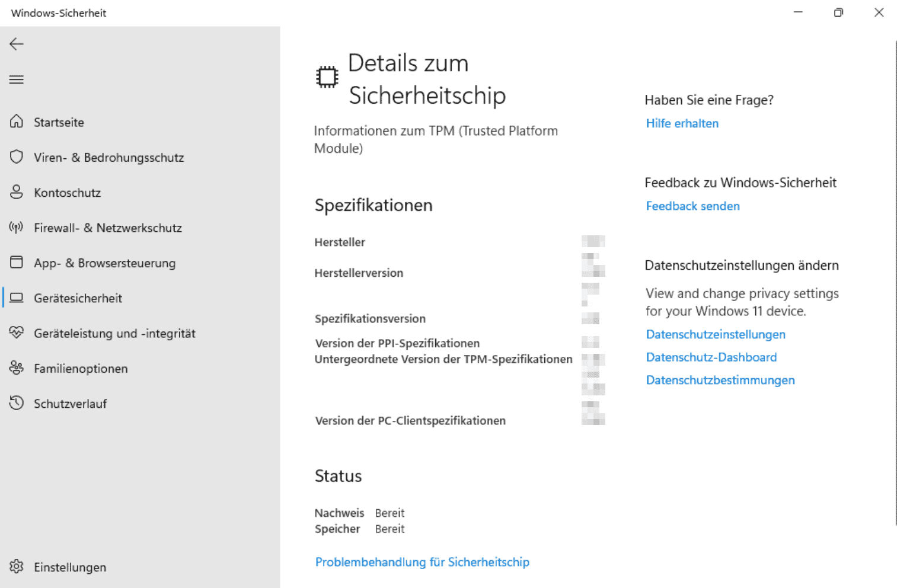Click the Geräteleistung heart icon
Screen dimensions: 897x588
(17, 333)
